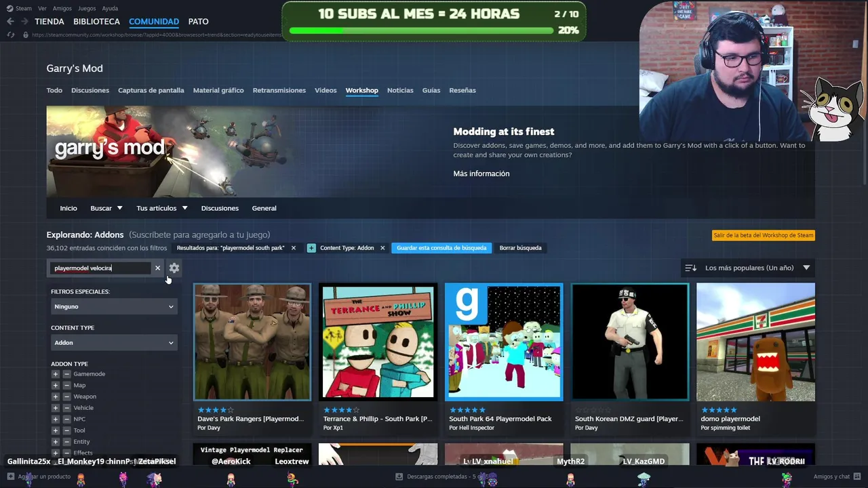Click Inicio in the workshop navigation
Screen dimensions: 868x488
pyautogui.click(x=68, y=208)
